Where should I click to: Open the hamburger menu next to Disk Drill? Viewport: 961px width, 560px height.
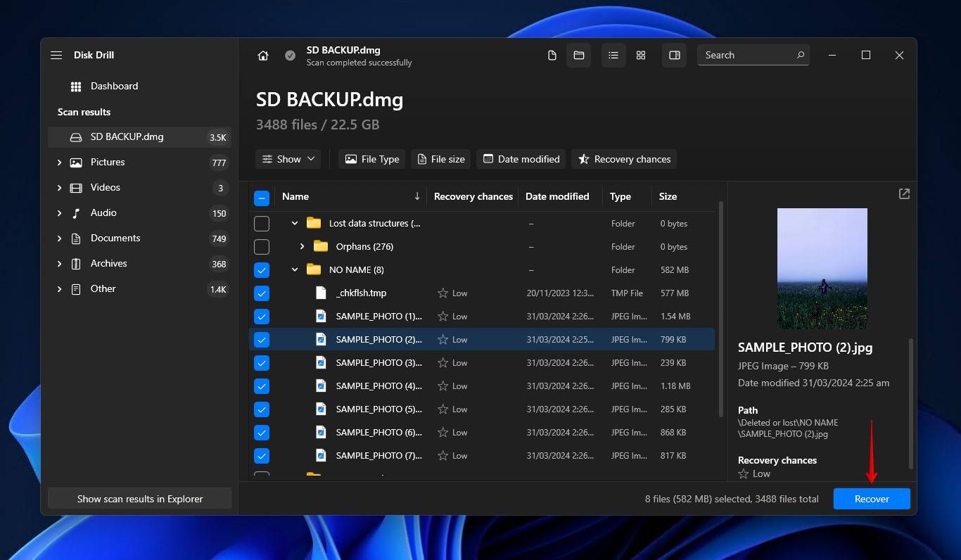(x=56, y=55)
